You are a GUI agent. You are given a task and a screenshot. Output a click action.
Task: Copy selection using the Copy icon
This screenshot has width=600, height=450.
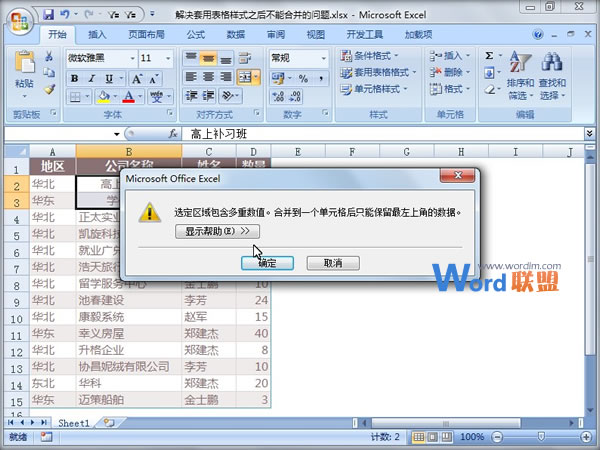[49, 73]
